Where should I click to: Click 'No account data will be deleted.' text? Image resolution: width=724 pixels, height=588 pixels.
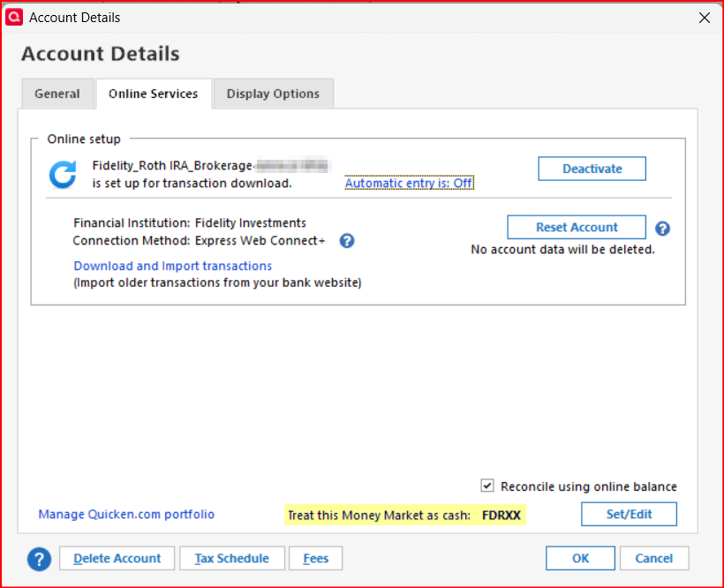point(562,250)
